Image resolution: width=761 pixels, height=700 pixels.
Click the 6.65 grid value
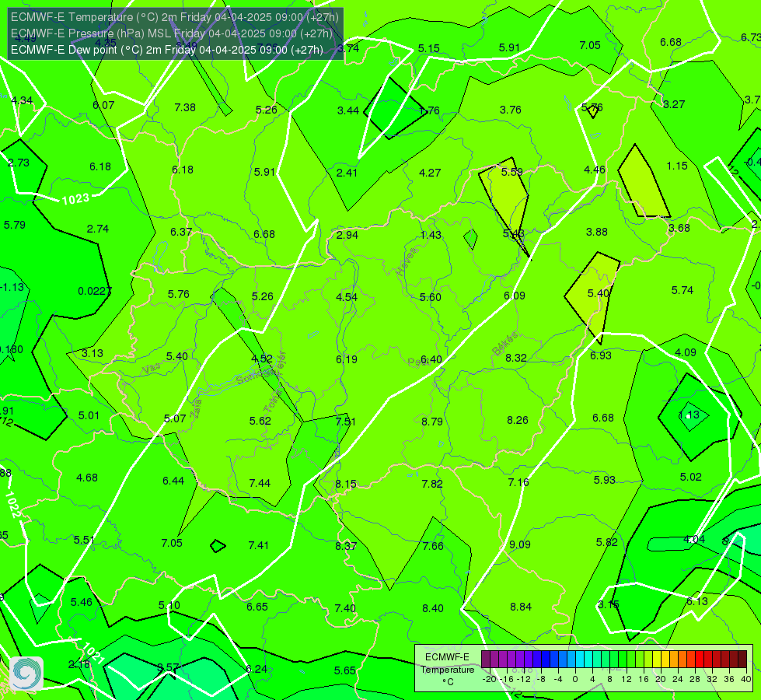257,607
